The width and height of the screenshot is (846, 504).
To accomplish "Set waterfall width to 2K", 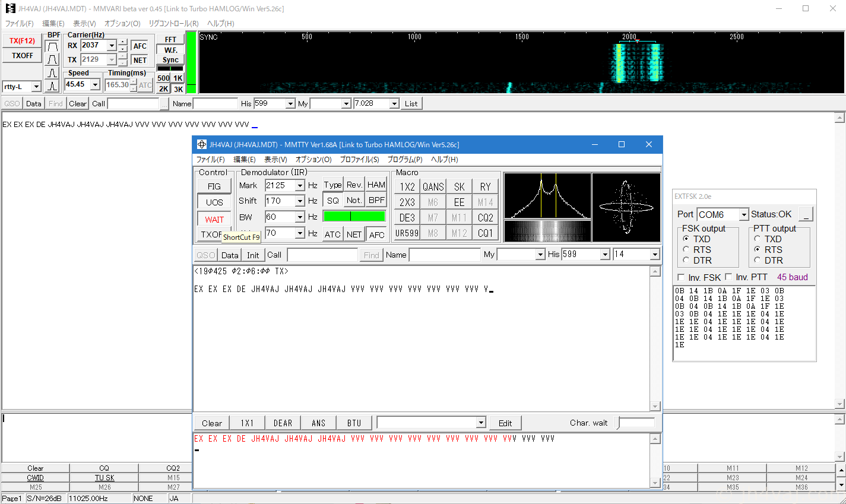I will (x=163, y=89).
